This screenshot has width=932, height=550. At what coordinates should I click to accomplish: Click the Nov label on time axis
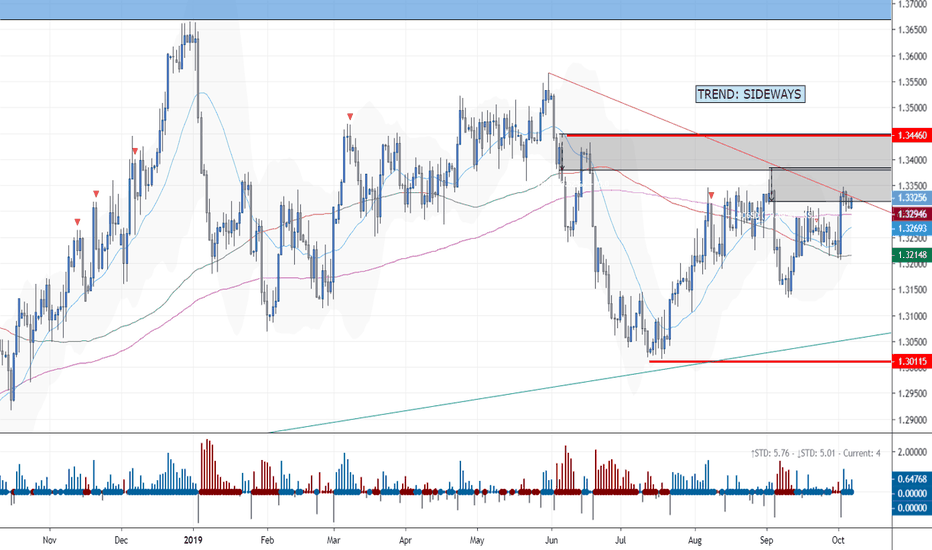(x=49, y=540)
